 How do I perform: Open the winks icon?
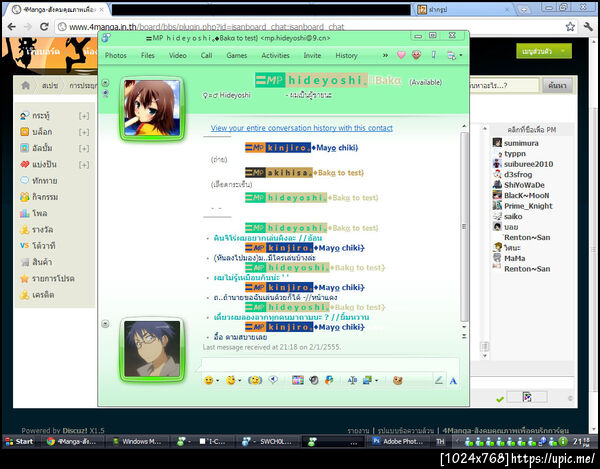(230, 380)
